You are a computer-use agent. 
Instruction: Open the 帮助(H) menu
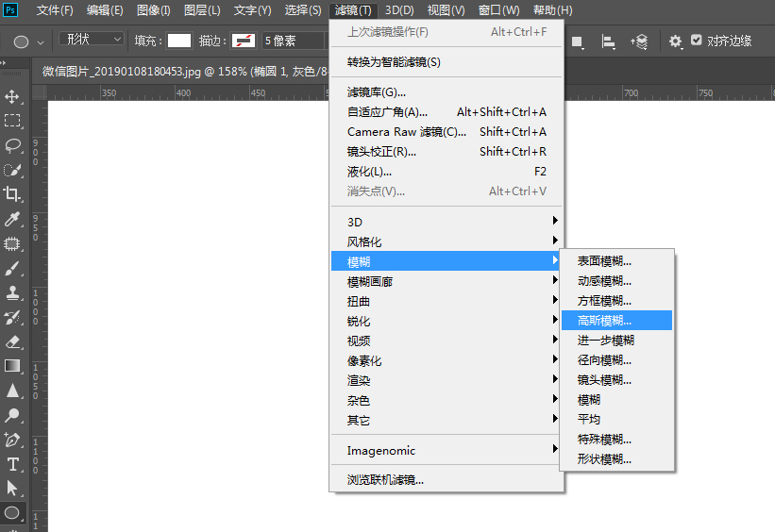coord(552,10)
